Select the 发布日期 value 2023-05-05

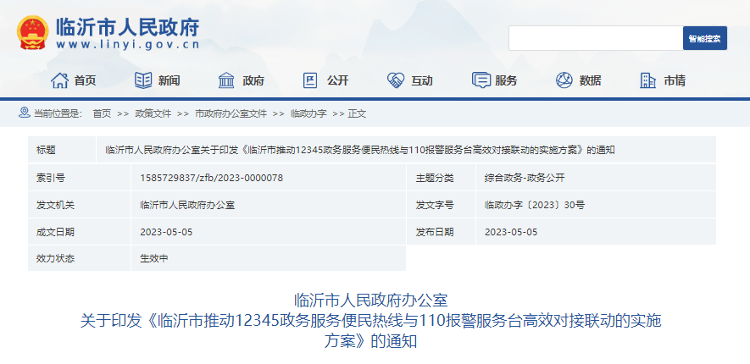coord(511,232)
